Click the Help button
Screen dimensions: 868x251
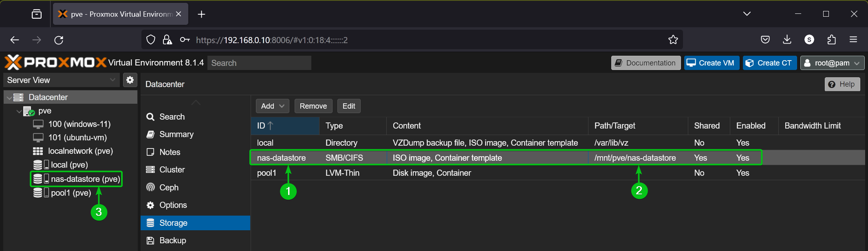click(x=842, y=84)
